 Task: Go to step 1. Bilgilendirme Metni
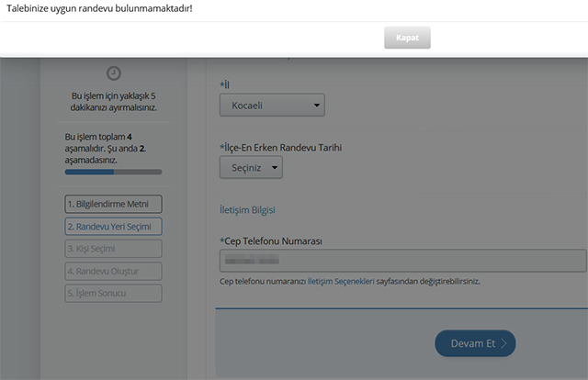point(114,204)
